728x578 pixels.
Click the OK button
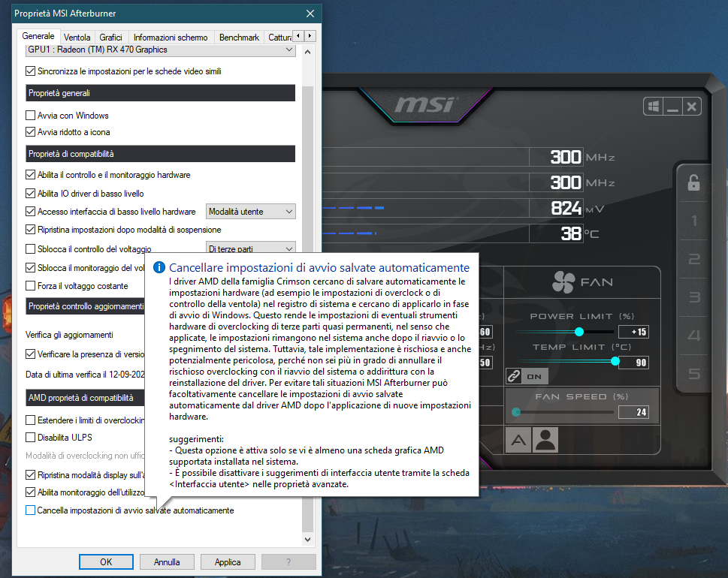pos(106,561)
